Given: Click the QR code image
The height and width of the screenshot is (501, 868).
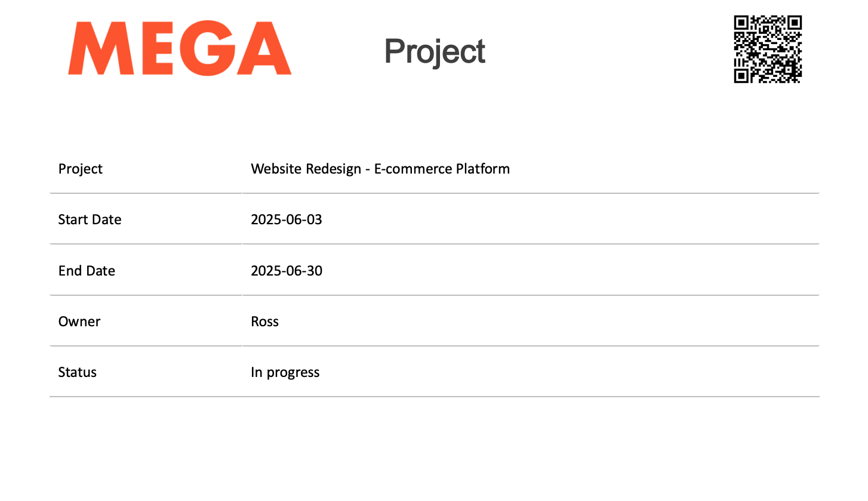Looking at the screenshot, I should tap(767, 49).
